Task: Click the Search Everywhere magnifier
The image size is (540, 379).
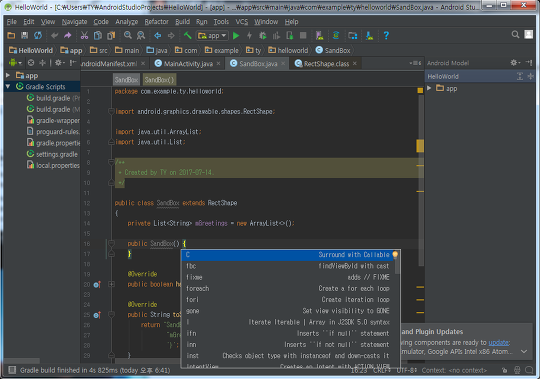Action: click(515, 34)
